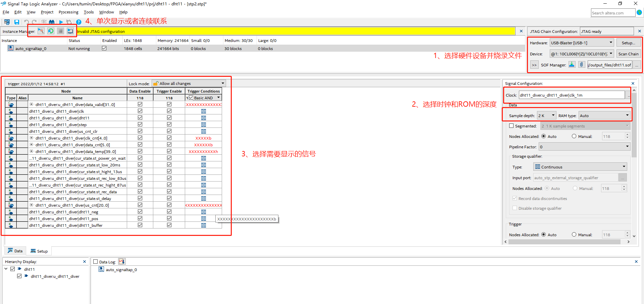Select dht11_diver:u_dht11_diver hierarchy item
Viewport: 644px width, 304px height.
[x=55, y=276]
